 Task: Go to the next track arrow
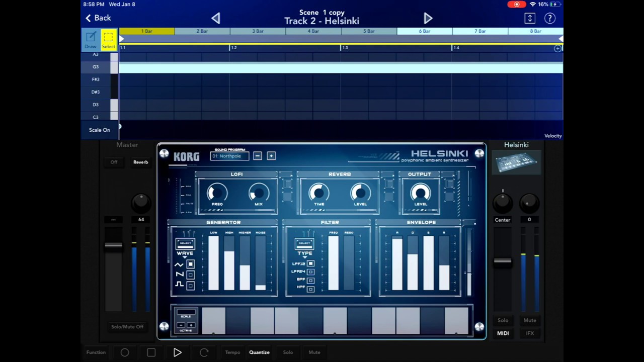(428, 19)
